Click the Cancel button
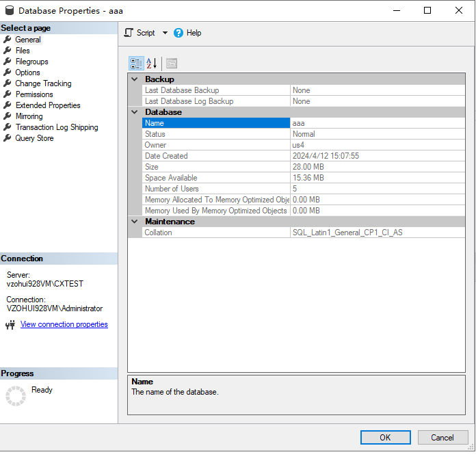Image resolution: width=476 pixels, height=461 pixels. 442,437
